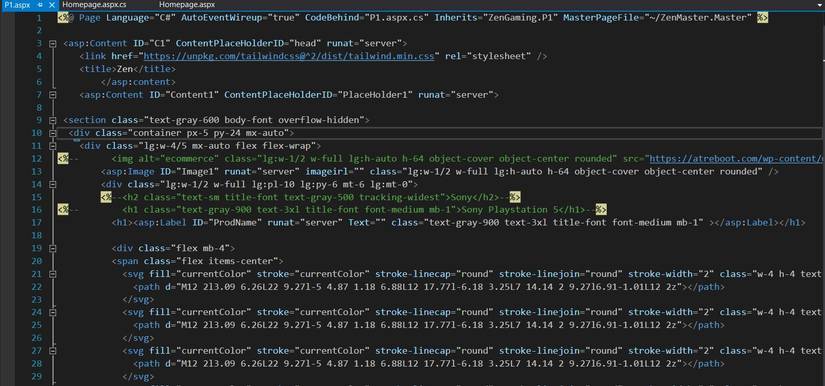The image size is (825, 386).
Task: Collapse the svg block on line 27
Action: 53,351
